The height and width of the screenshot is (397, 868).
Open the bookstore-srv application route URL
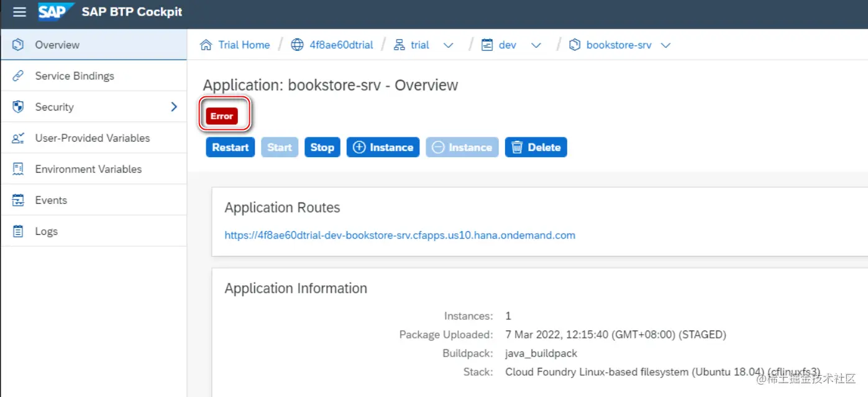[x=400, y=235]
